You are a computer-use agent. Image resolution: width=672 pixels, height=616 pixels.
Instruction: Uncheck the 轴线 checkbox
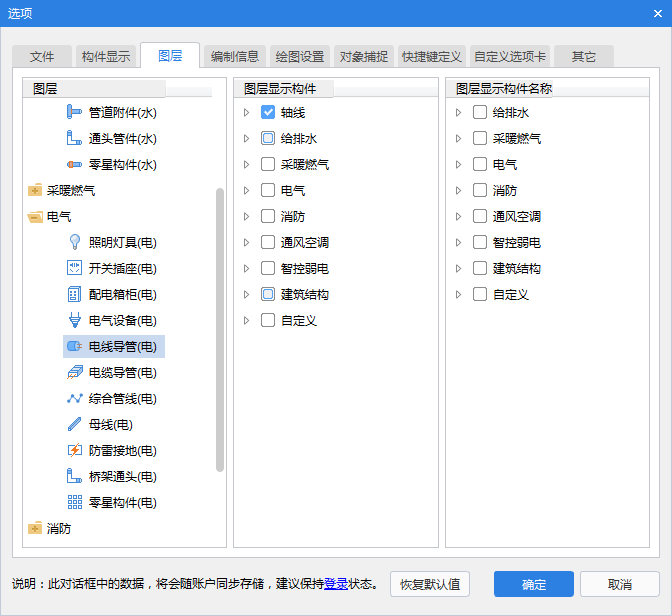pos(268,112)
